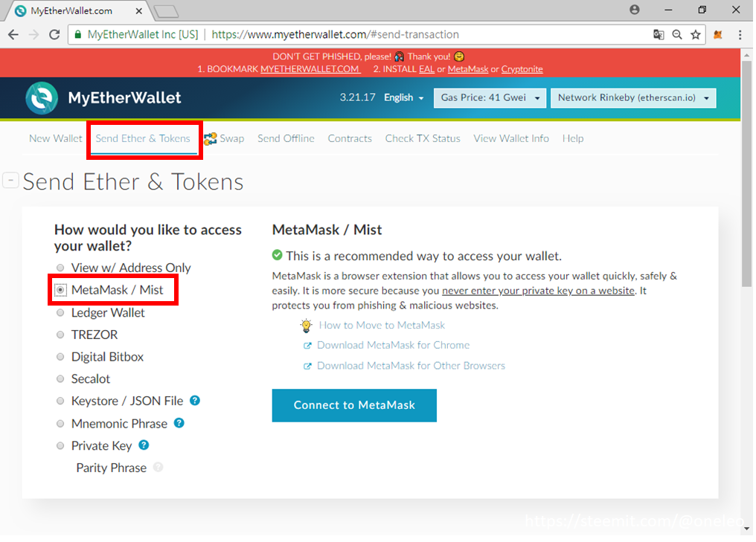Select the Secalot radio option
Viewport: 756px width, 542px height.
(x=60, y=379)
